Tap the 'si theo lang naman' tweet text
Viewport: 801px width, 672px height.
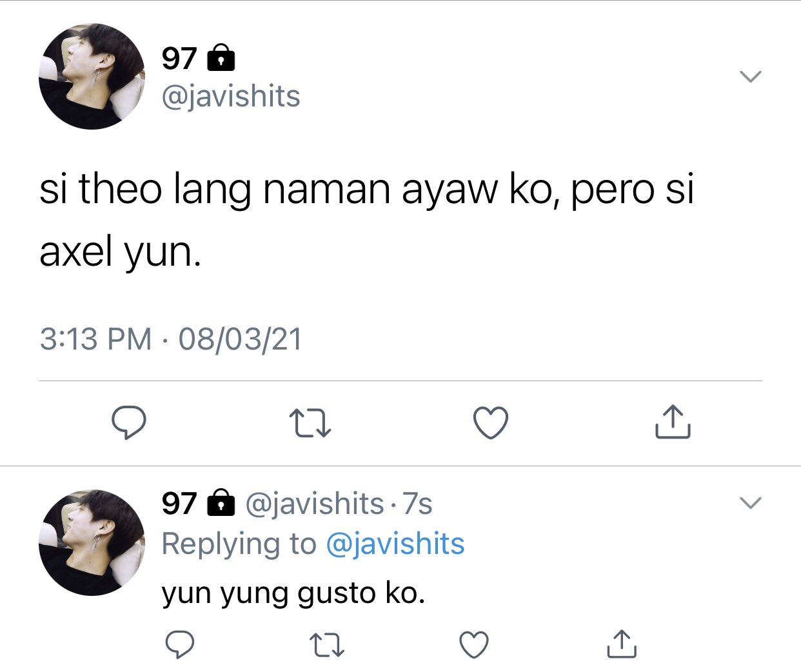point(366,221)
